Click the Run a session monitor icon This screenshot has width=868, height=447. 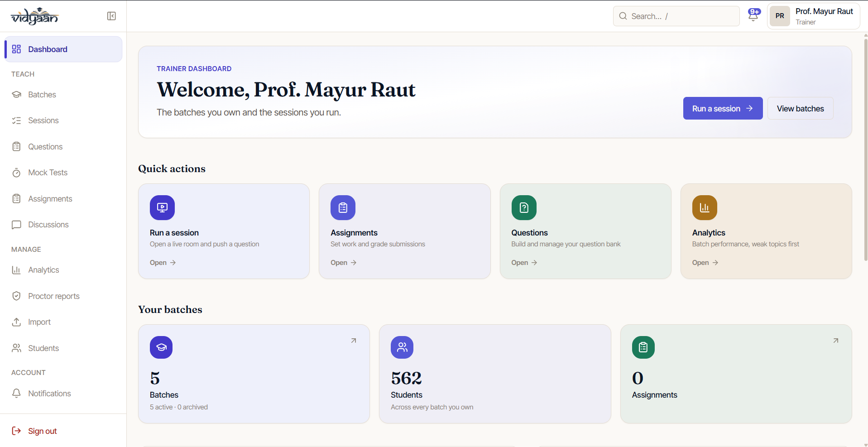click(x=162, y=207)
